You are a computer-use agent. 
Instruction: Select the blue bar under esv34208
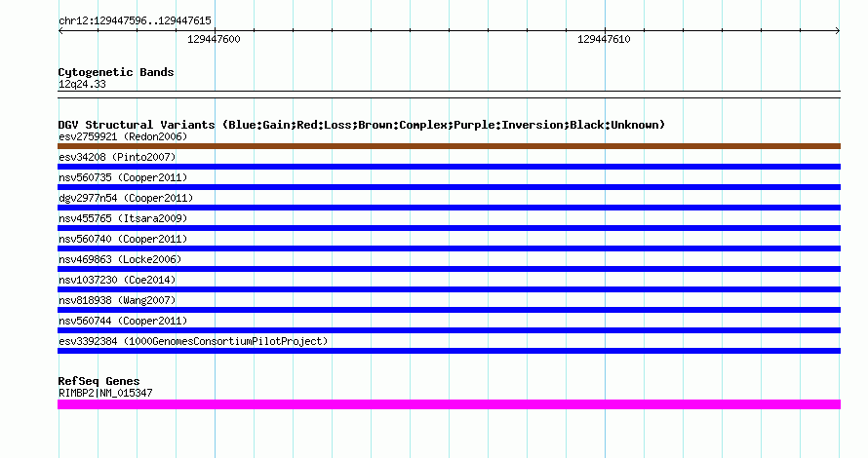449,167
